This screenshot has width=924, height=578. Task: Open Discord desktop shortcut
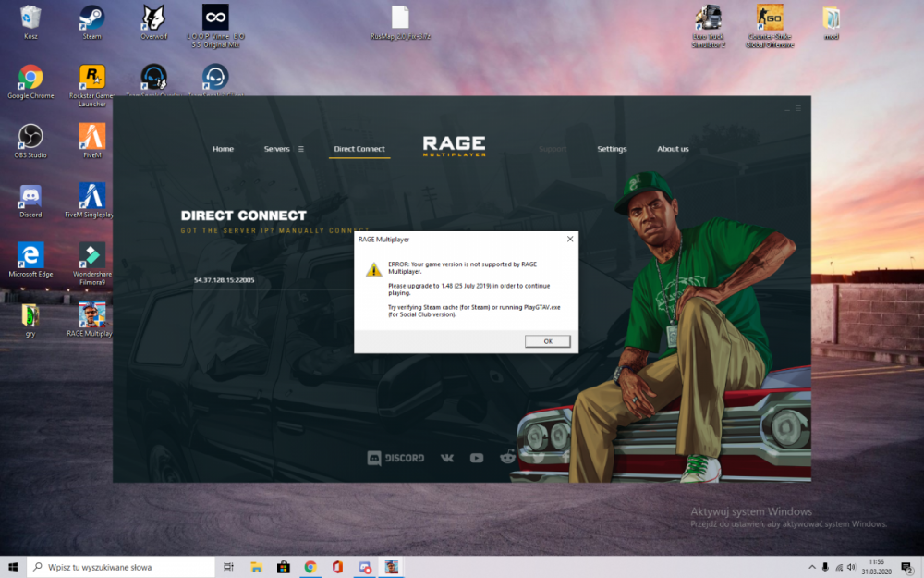[30, 201]
